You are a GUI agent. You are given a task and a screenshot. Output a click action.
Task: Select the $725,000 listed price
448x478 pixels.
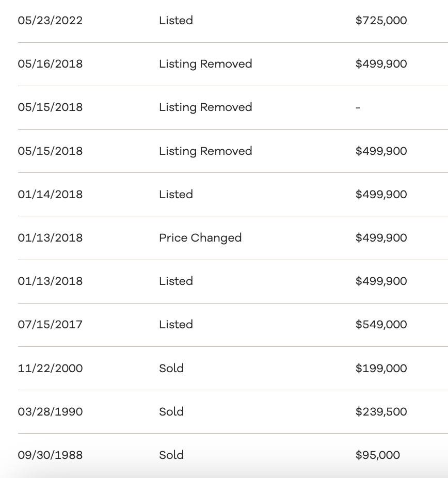point(381,21)
